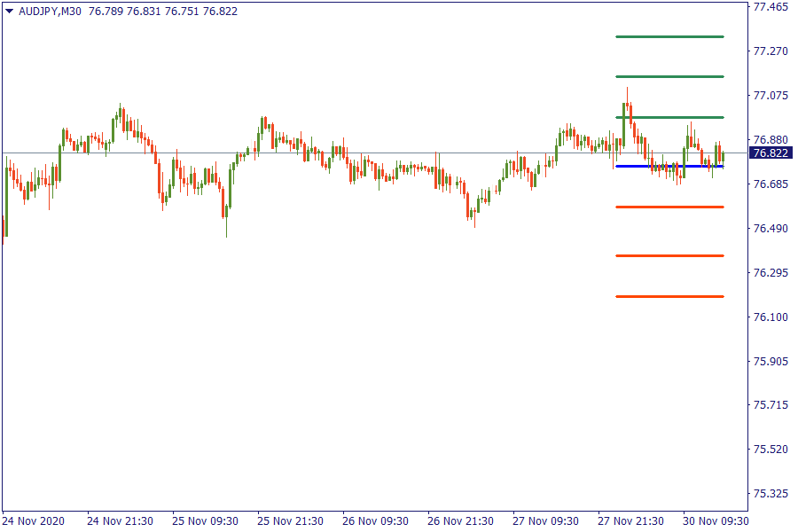Click the current price tag 76.822
The width and height of the screenshot is (798, 532).
pos(770,153)
